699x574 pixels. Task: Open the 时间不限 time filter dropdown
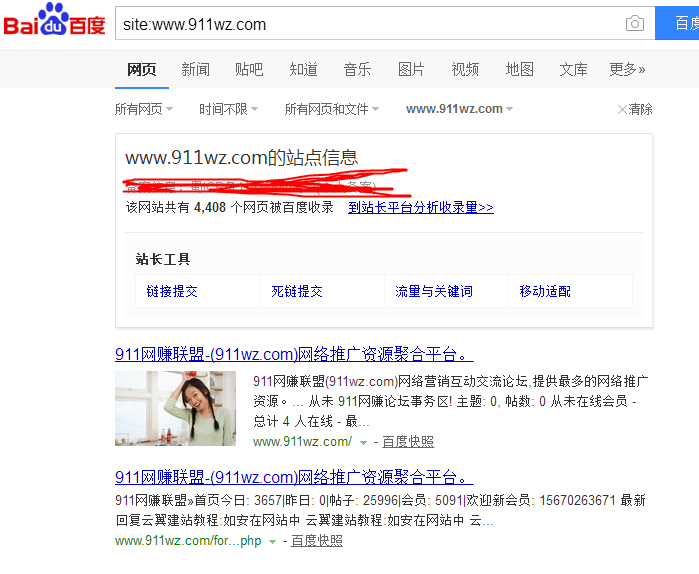point(228,109)
